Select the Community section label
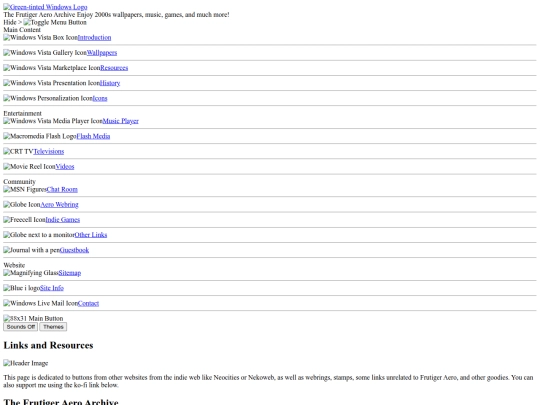This screenshot has height=405, width=540. click(x=20, y=181)
